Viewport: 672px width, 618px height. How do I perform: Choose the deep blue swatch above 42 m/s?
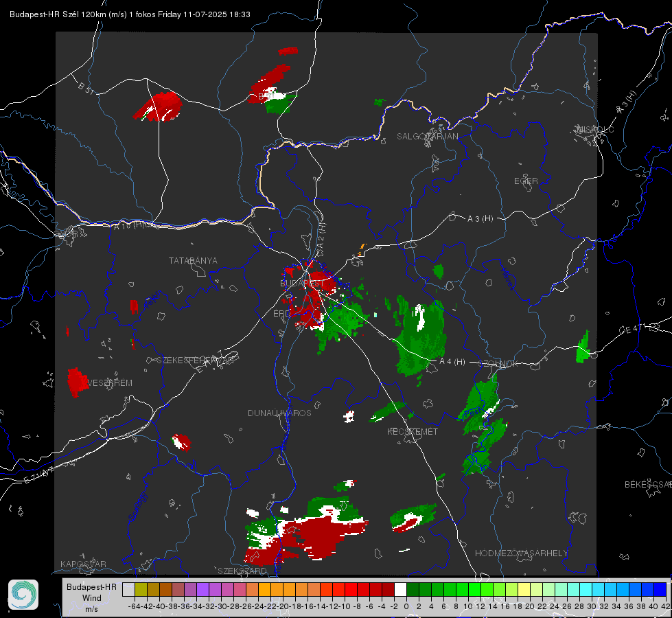pyautogui.click(x=660, y=589)
